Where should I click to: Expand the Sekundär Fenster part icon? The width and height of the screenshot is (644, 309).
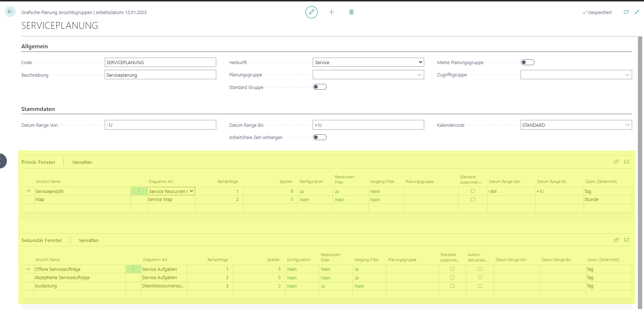click(627, 240)
